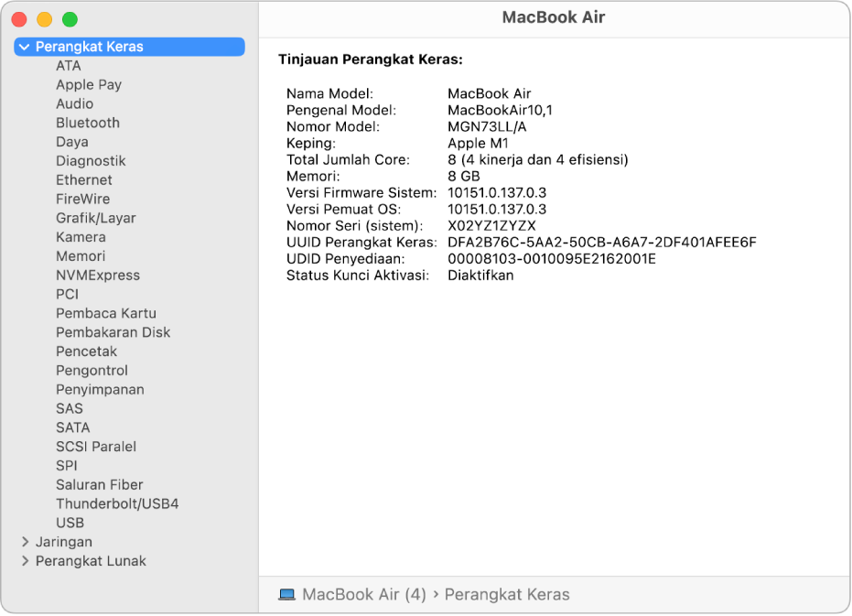
Task: Select the USB sidebar item
Action: tap(70, 524)
